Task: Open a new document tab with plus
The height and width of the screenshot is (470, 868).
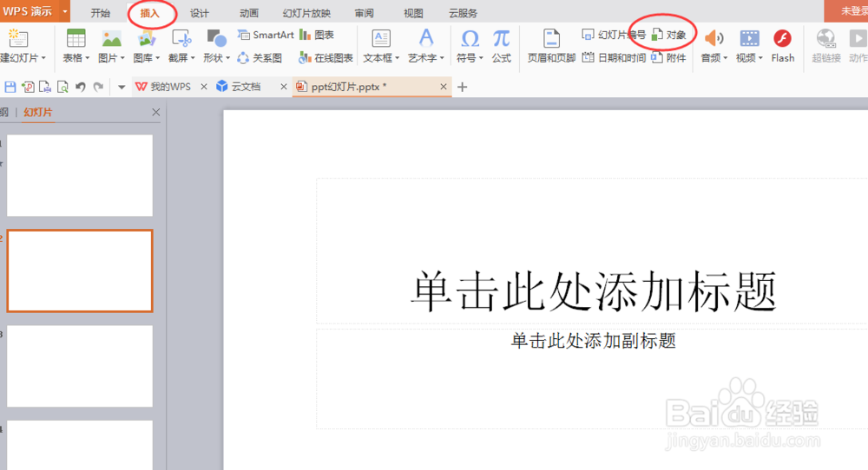Action: coord(463,87)
